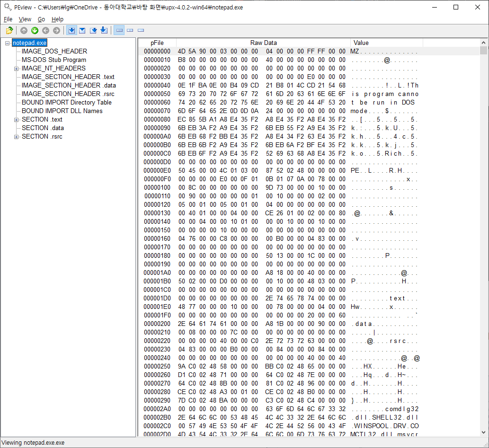The height and width of the screenshot is (448, 489).
Task: Select SECTION .text tree item
Action: click(42, 119)
